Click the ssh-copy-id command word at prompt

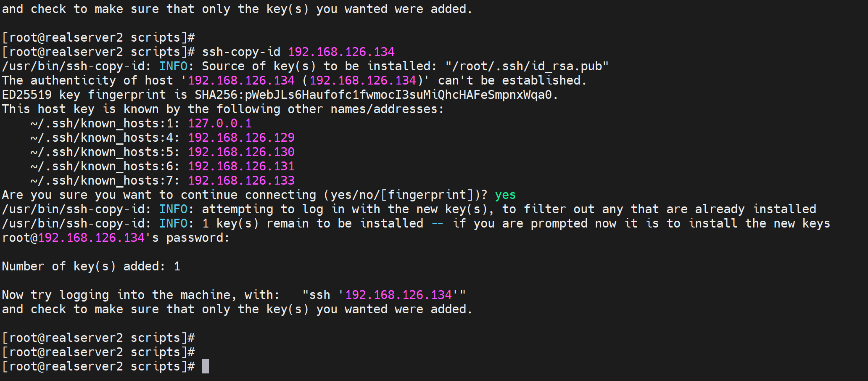(241, 52)
